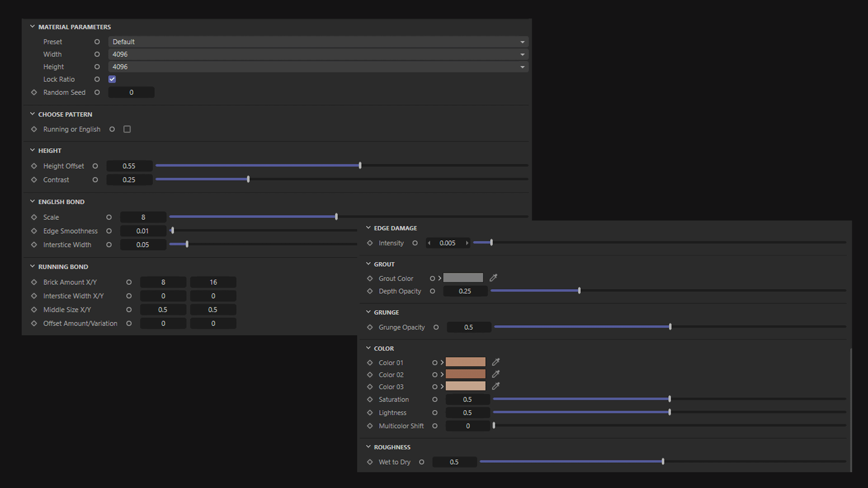Viewport: 868px width, 488px height.
Task: Uncheck the Lock Ratio checkbox
Action: tap(112, 79)
